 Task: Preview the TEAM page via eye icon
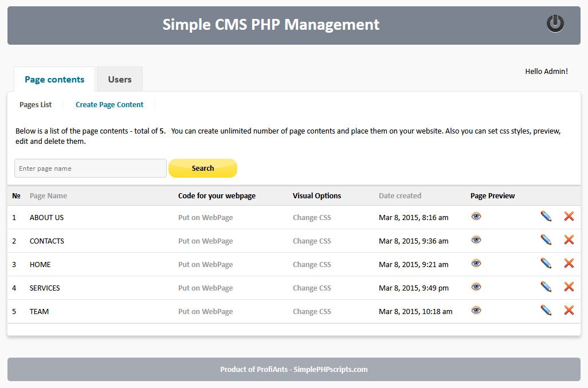point(476,311)
